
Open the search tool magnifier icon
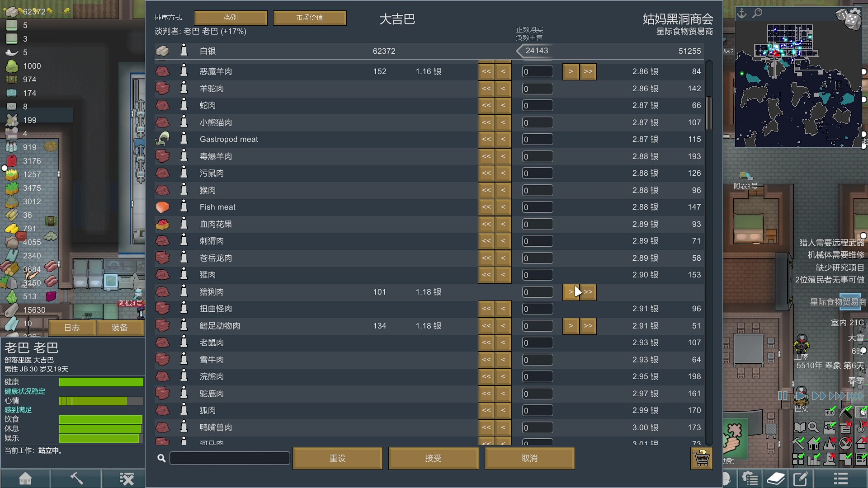point(813,427)
